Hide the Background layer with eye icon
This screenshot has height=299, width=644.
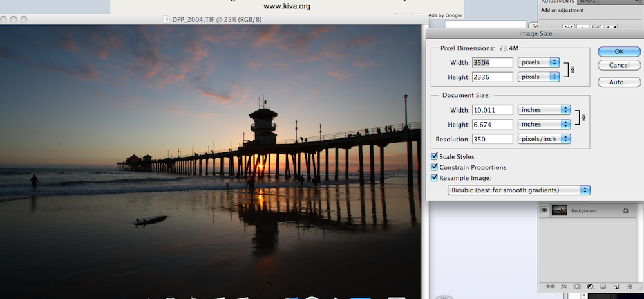pyautogui.click(x=544, y=210)
